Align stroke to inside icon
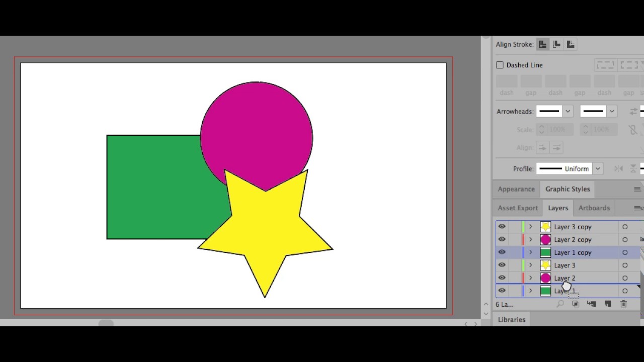 pyautogui.click(x=556, y=44)
